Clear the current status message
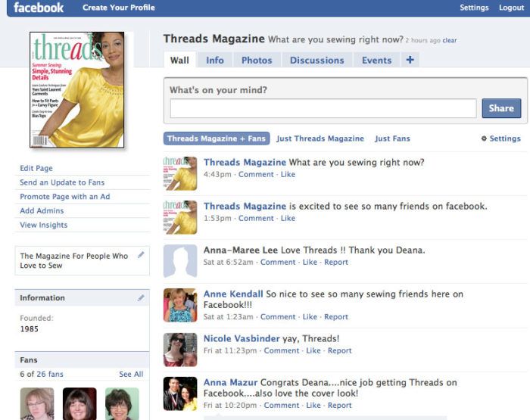 (x=450, y=40)
